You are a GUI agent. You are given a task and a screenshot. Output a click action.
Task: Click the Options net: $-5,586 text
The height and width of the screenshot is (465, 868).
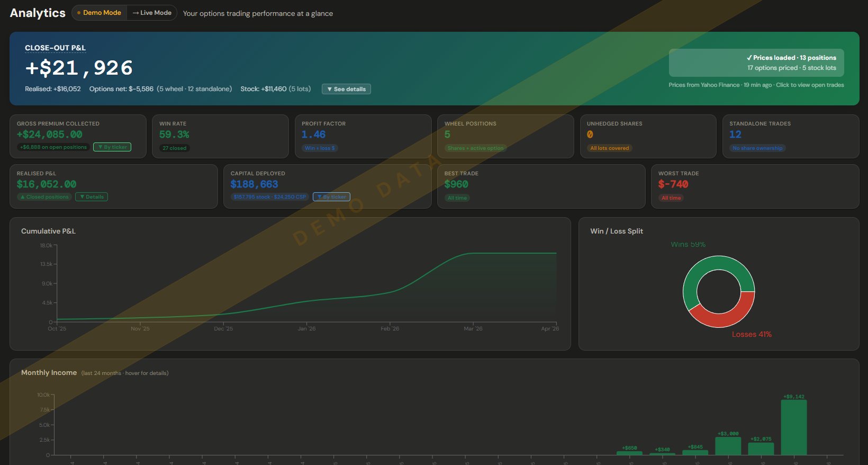121,89
